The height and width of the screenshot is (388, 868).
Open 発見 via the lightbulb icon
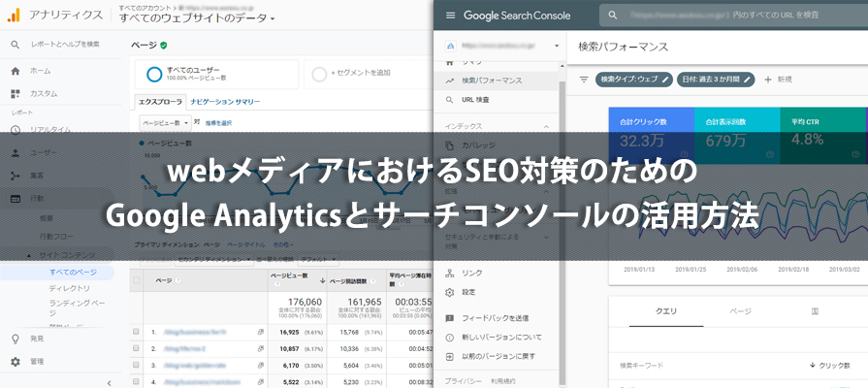click(x=15, y=339)
